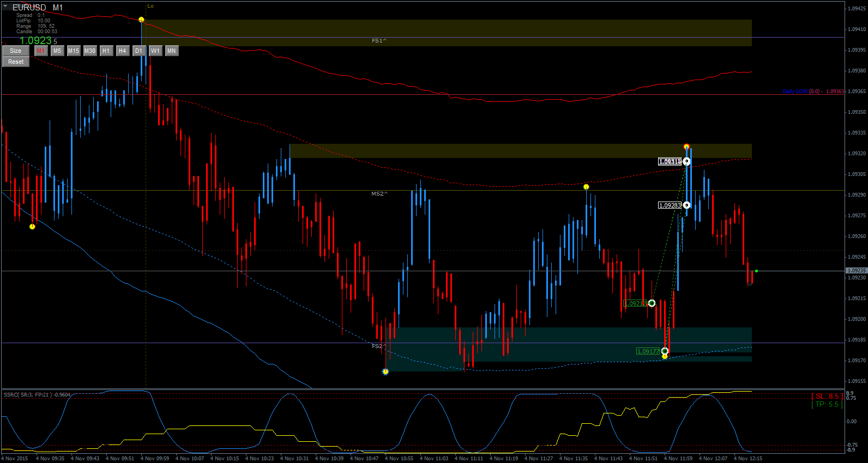The width and height of the screenshot is (868, 463).
Task: Switch to the H4 timeframe
Action: click(x=123, y=51)
